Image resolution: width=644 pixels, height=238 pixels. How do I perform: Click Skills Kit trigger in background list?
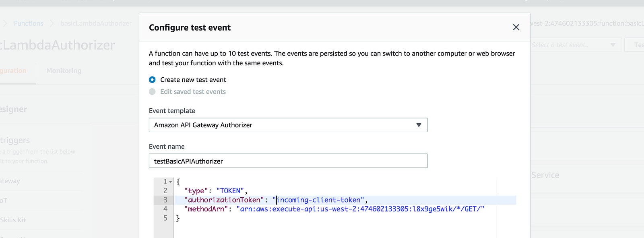13,220
